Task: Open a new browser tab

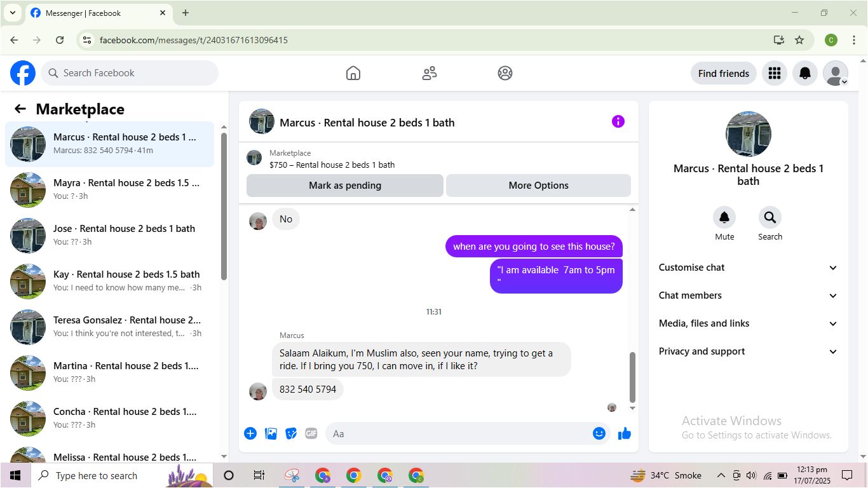Action: [x=186, y=13]
